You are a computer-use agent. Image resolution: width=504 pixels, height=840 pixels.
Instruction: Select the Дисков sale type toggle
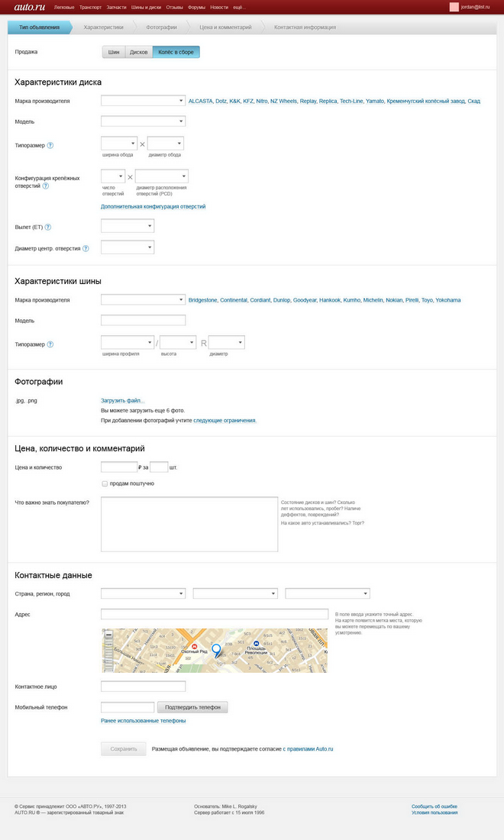point(139,52)
